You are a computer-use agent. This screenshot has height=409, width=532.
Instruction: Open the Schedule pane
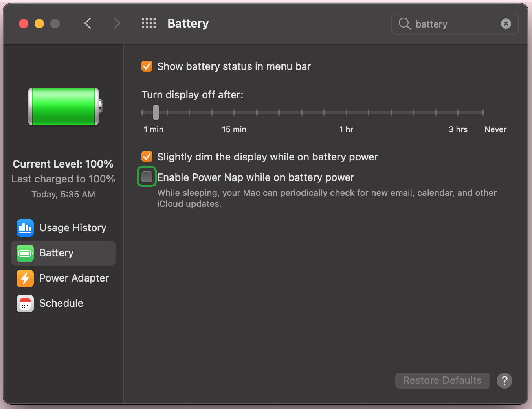(x=61, y=304)
